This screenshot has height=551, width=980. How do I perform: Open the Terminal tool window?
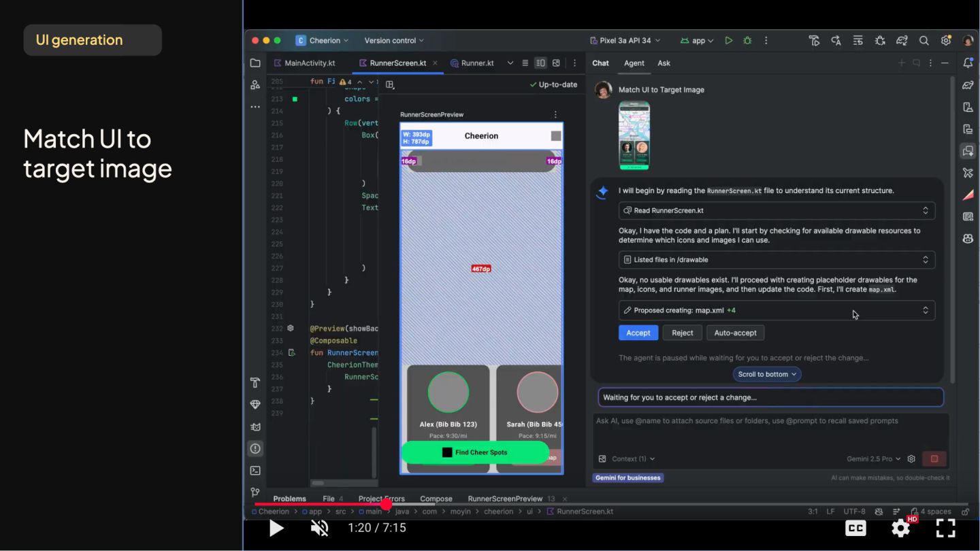coord(255,471)
